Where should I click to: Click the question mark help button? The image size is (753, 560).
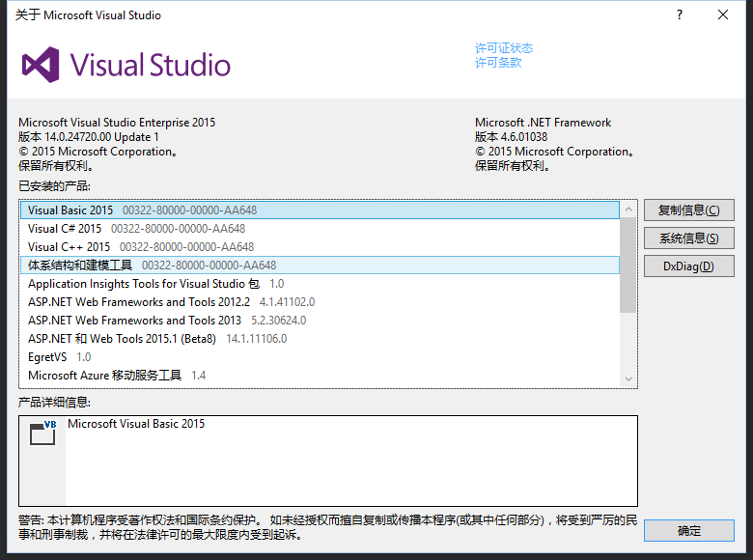(679, 14)
